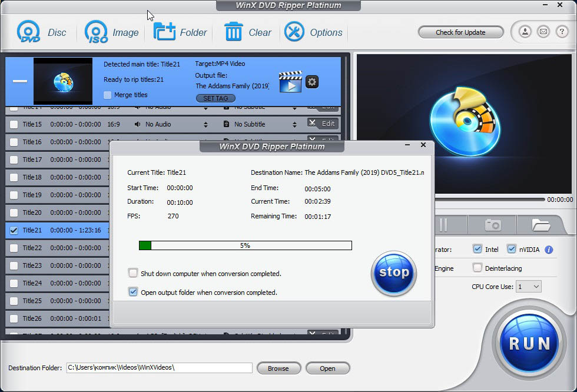The height and width of the screenshot is (392, 577).
Task: Click the Destination Folder path field
Action: [x=160, y=368]
